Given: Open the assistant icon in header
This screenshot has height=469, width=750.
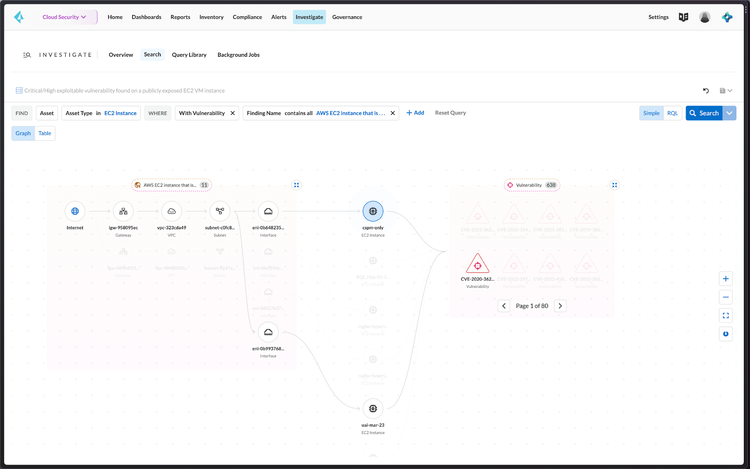Looking at the screenshot, I should pos(727,17).
